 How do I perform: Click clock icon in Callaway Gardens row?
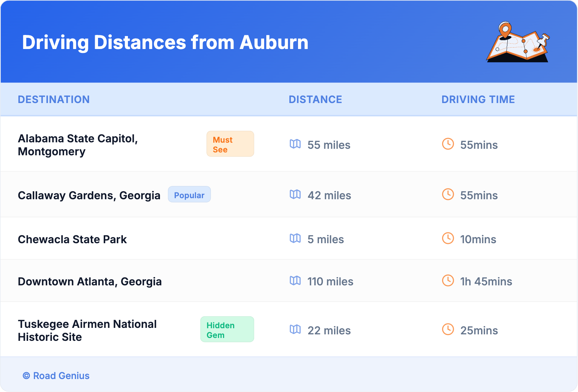click(448, 195)
